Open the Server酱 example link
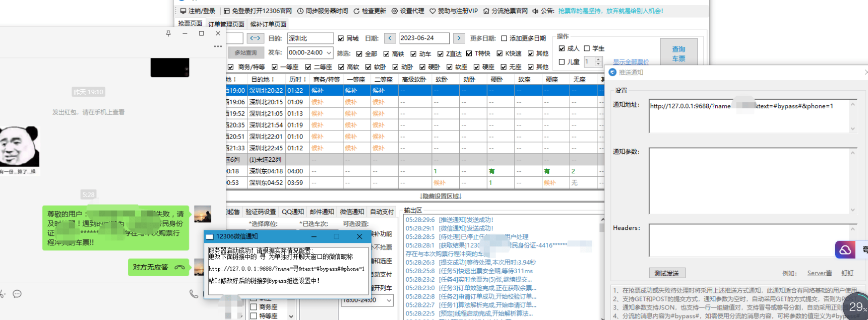 point(819,273)
